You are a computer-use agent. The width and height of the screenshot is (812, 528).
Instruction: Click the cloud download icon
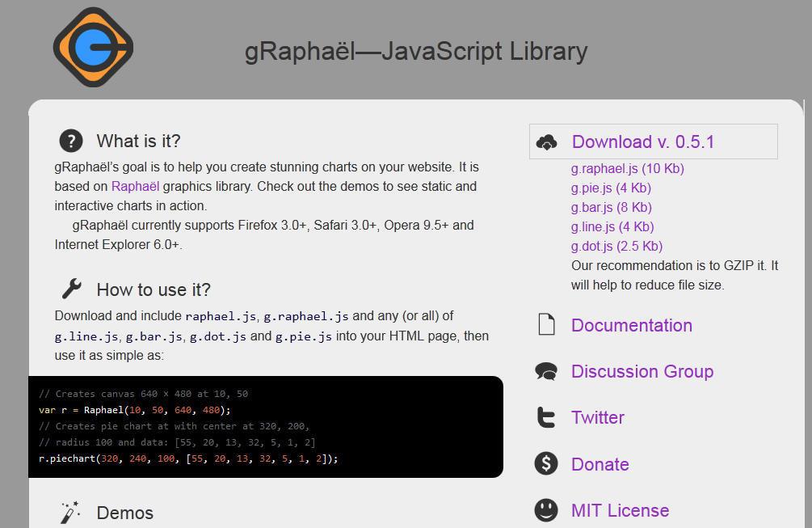pyautogui.click(x=547, y=142)
